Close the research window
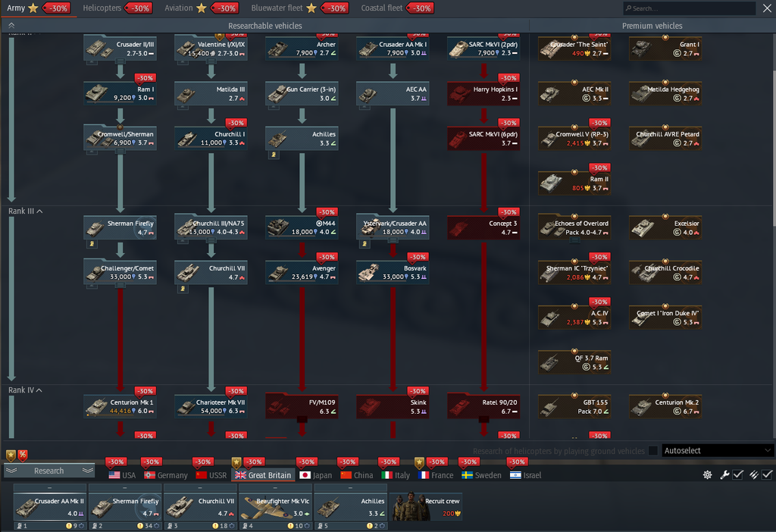The height and width of the screenshot is (532, 776). click(767, 8)
